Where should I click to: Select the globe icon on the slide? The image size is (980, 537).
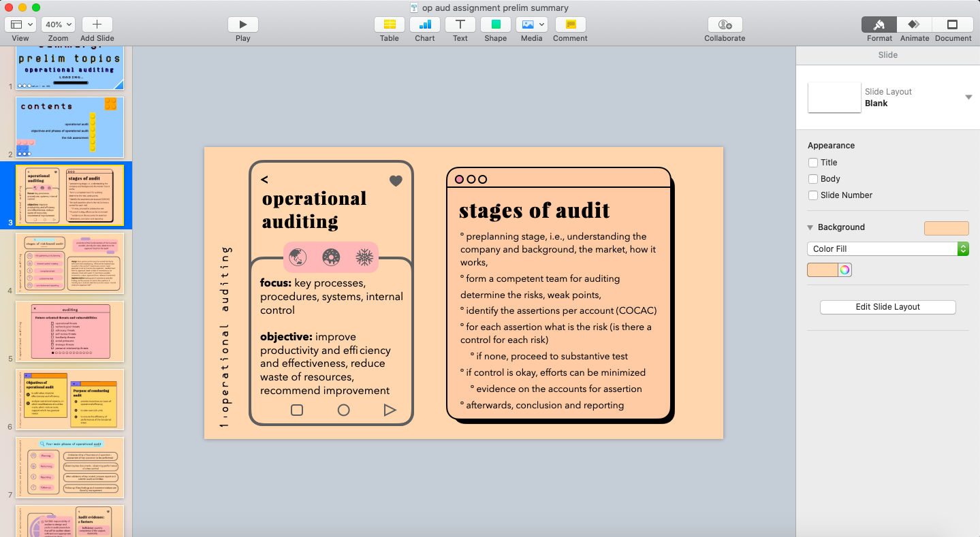click(x=298, y=257)
